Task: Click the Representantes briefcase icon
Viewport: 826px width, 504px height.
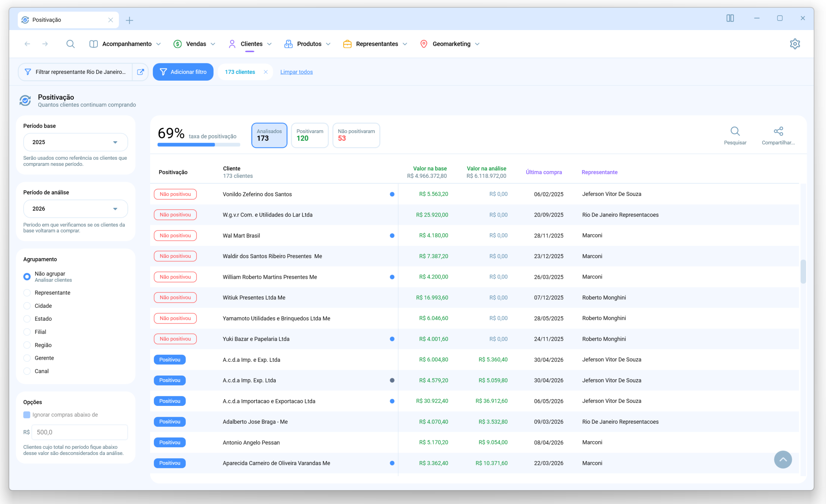Action: [x=347, y=44]
